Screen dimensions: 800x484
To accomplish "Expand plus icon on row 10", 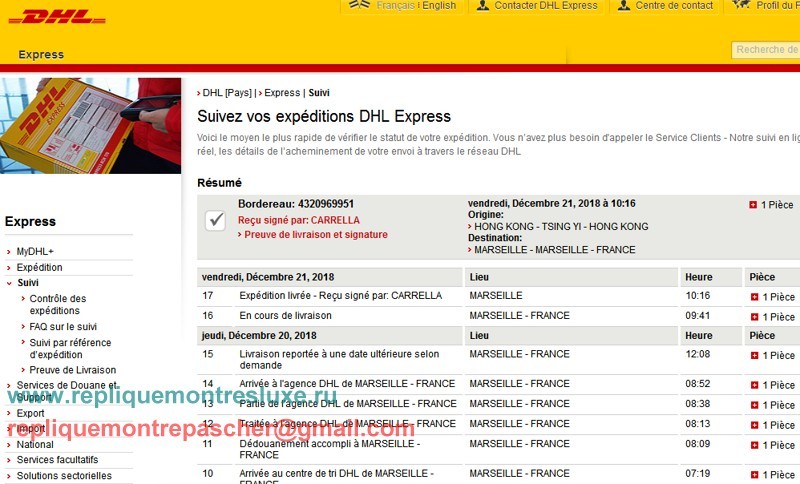I will coord(754,475).
